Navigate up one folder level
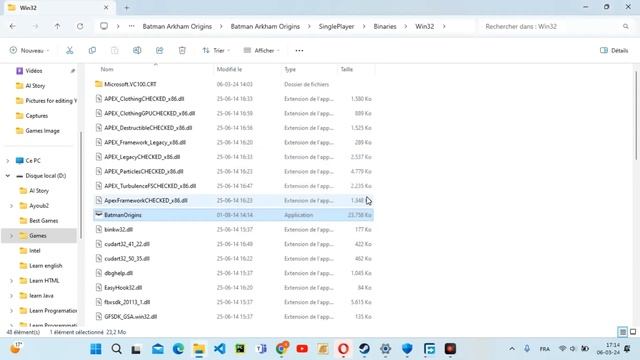The image size is (640, 360). coord(57,26)
